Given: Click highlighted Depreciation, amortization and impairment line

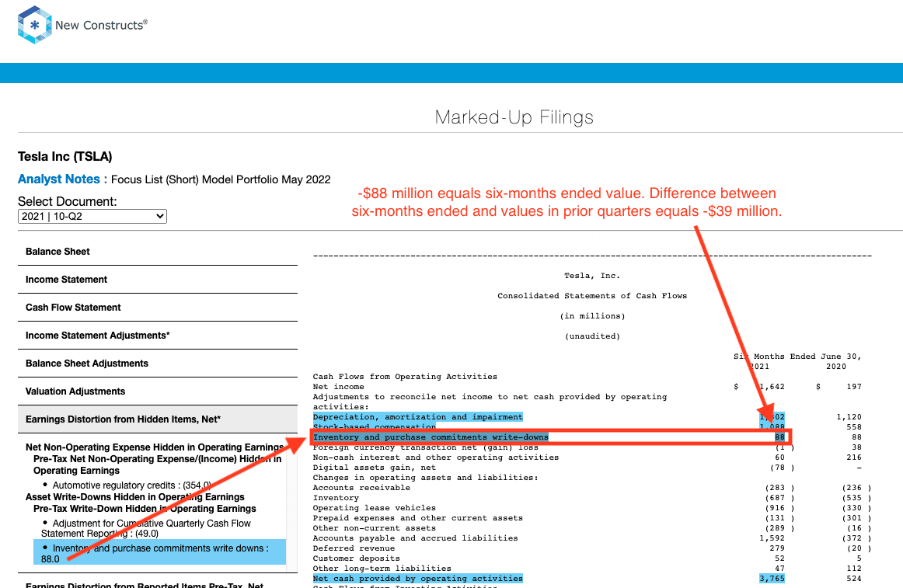Looking at the screenshot, I should pos(418,417).
